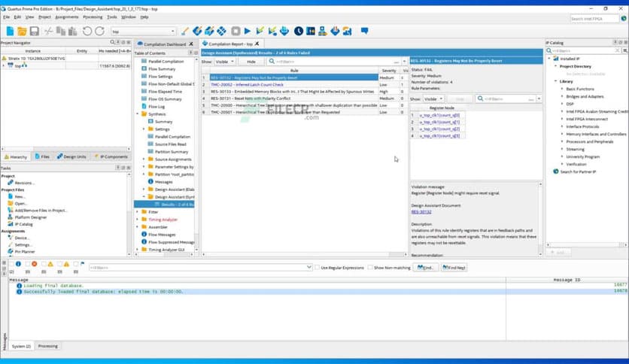Open the Assignment Editor pencil icon
This screenshot has width=629, height=364.
coord(185,32)
